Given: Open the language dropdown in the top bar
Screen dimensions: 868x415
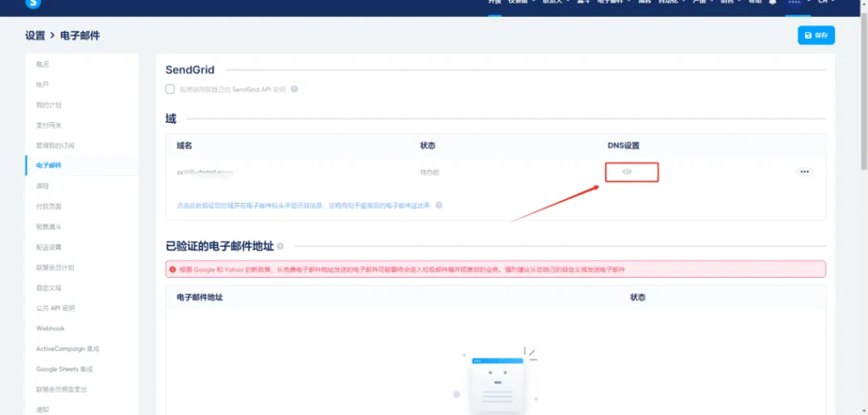Looking at the screenshot, I should pyautogui.click(x=826, y=3).
